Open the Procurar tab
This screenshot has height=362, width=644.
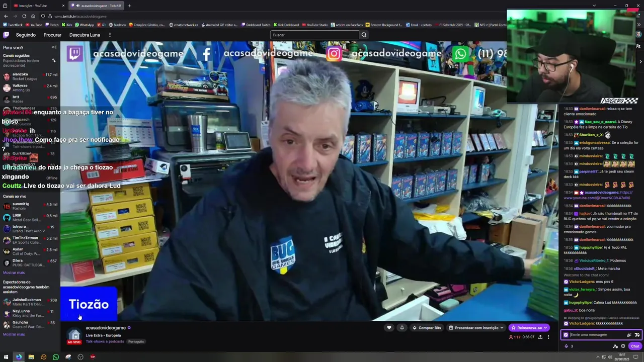pyautogui.click(x=52, y=35)
